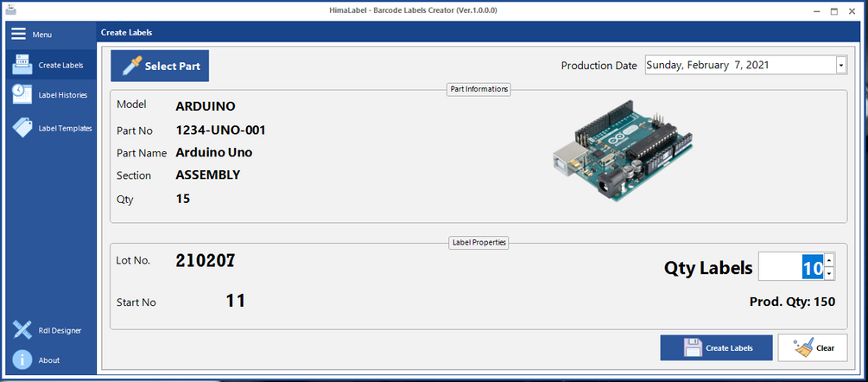Viewport: 868px width, 382px height.
Task: Click the dropper icon on Select Part
Action: [x=132, y=66]
